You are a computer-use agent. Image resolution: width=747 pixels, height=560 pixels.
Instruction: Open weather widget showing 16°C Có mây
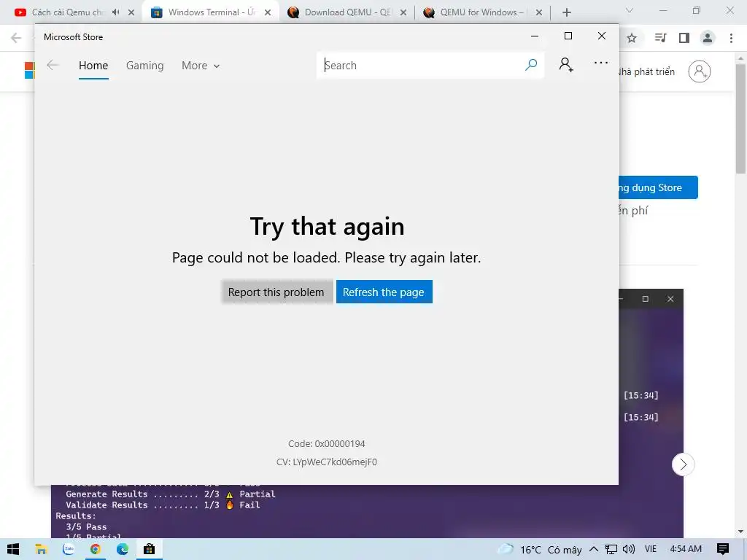pos(539,550)
